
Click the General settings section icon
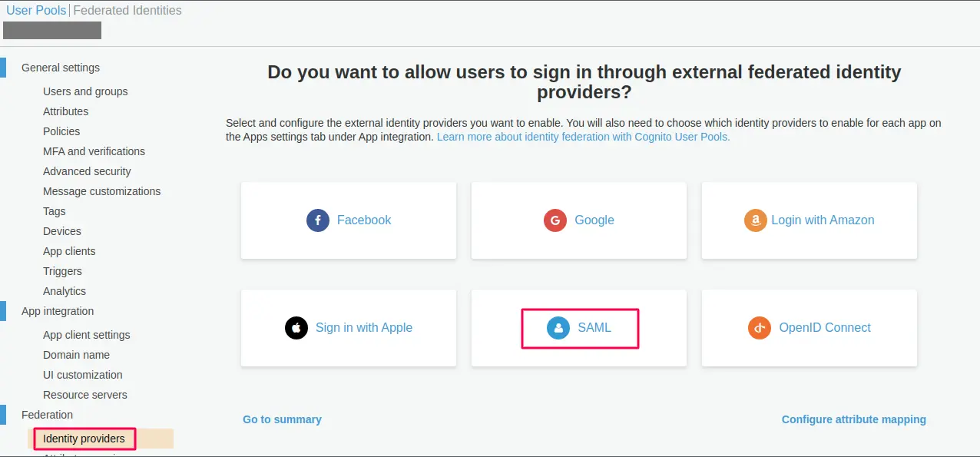[x=4, y=68]
